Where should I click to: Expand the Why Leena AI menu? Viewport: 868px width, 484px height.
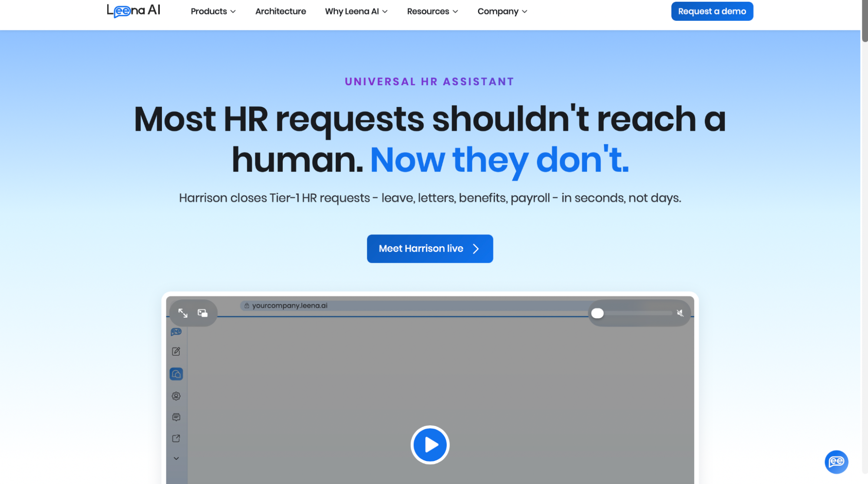pyautogui.click(x=356, y=11)
